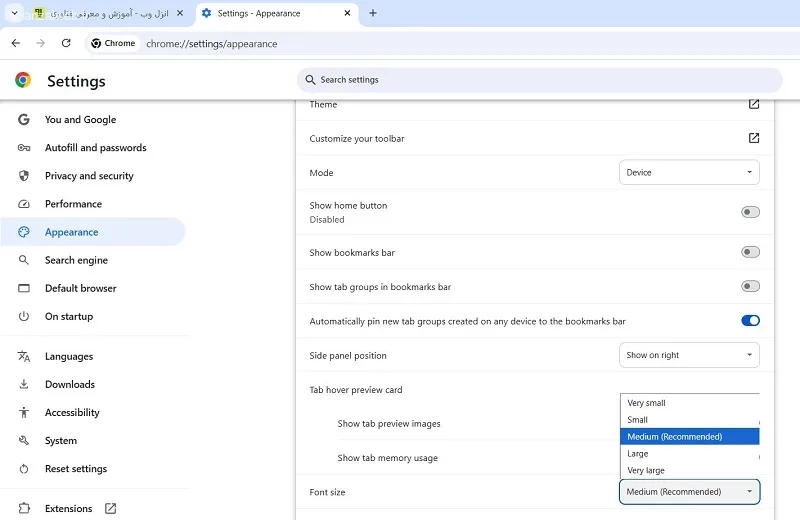Click Customize your toolbar launch icon
The image size is (800, 520).
tap(754, 138)
